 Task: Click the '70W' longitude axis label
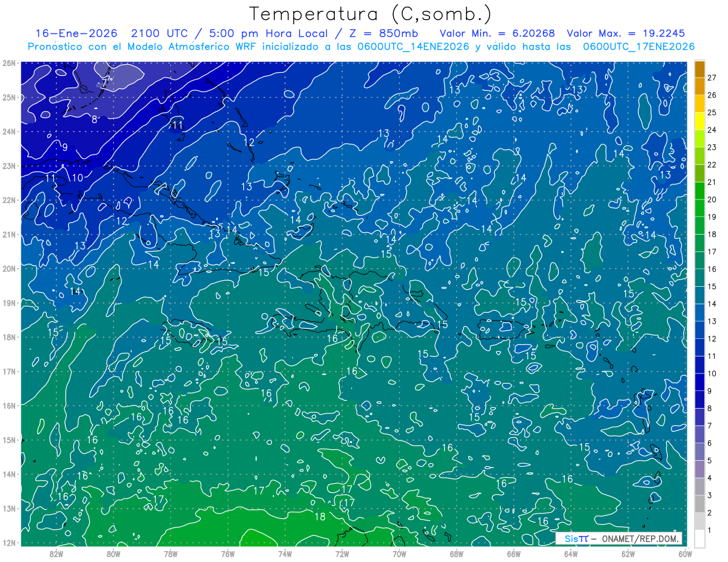coord(399,553)
